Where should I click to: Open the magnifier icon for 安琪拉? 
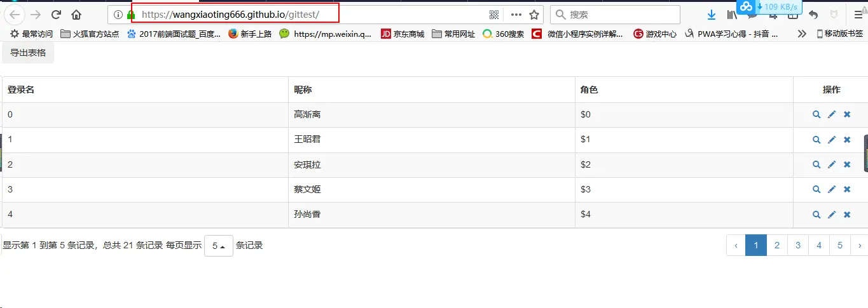(x=816, y=164)
